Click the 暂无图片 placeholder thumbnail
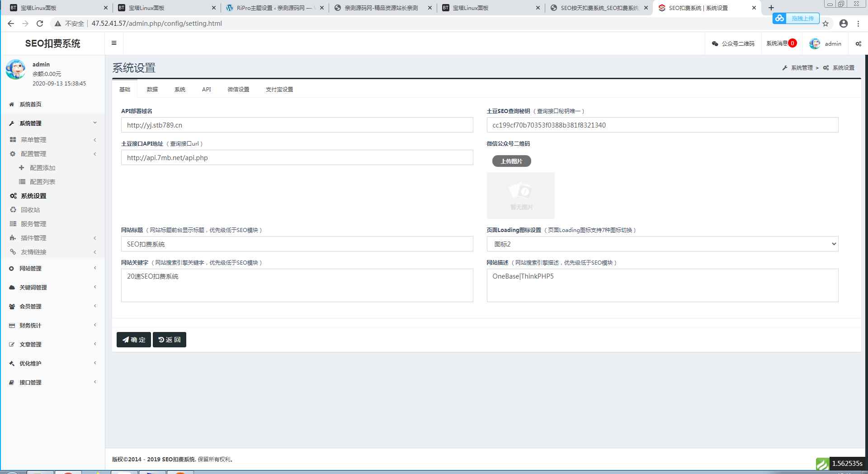Viewport: 868px width, 474px height. pyautogui.click(x=521, y=195)
